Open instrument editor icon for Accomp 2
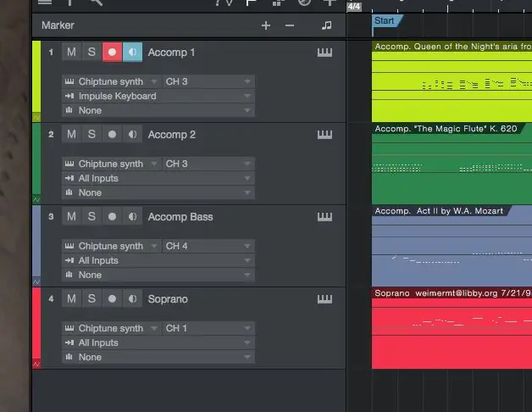This screenshot has height=412, width=532. pyautogui.click(x=324, y=135)
